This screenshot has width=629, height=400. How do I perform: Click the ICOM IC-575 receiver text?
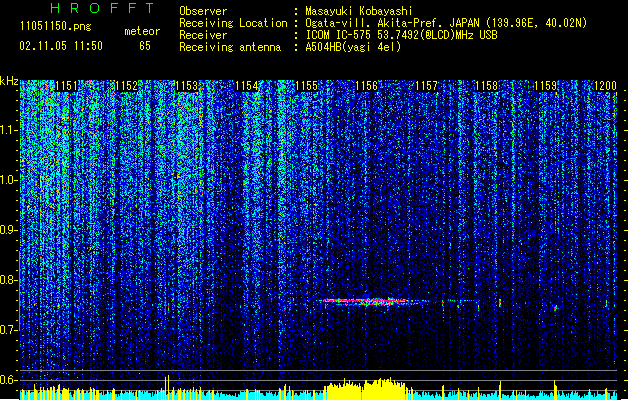click(x=401, y=35)
